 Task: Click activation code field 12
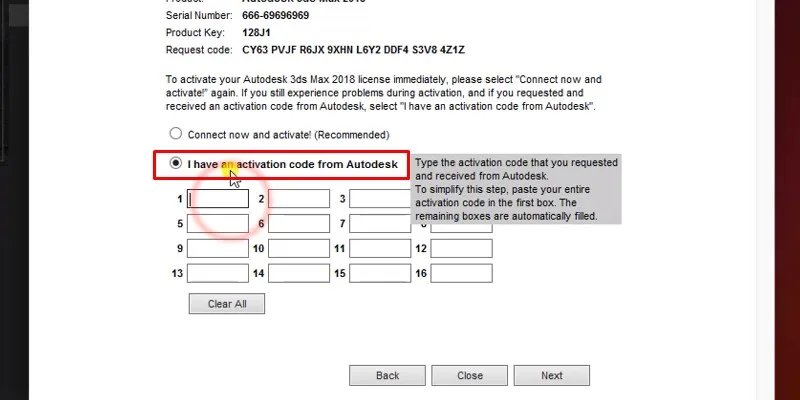(462, 249)
